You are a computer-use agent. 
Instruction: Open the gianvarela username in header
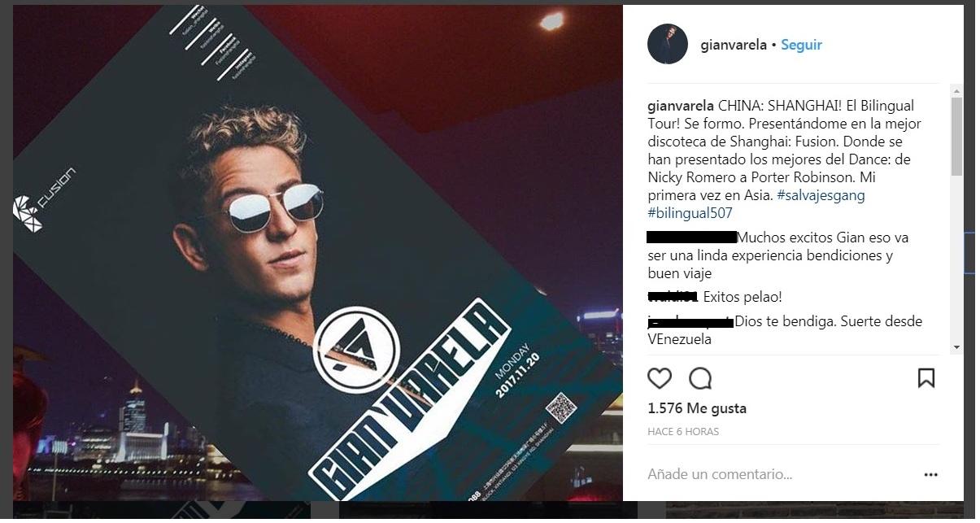[x=734, y=45]
